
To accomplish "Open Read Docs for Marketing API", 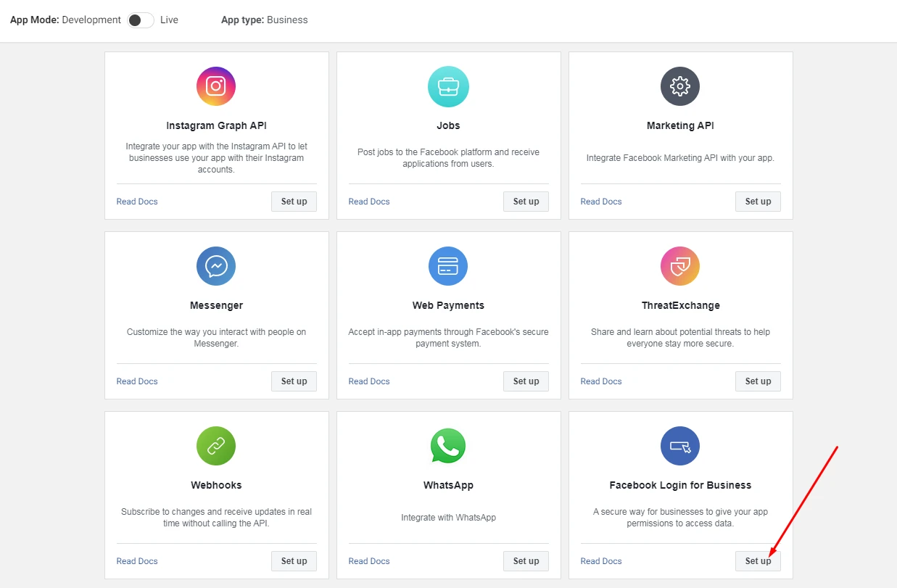I will [601, 202].
